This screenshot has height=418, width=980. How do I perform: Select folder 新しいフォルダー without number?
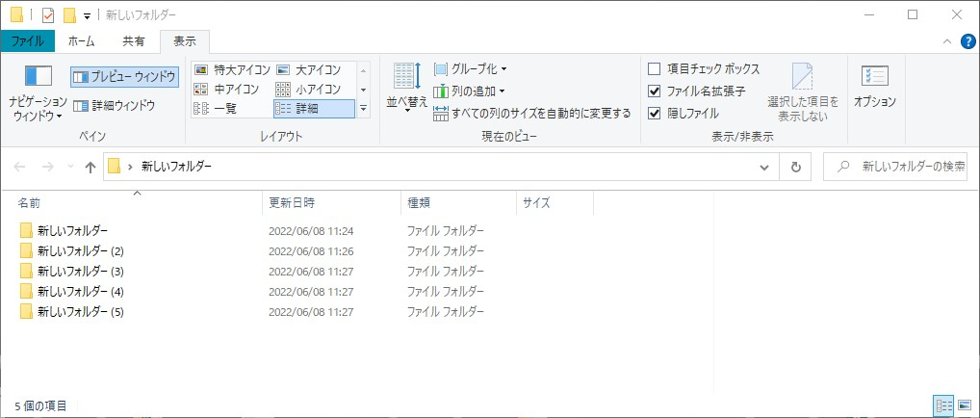pos(72,230)
